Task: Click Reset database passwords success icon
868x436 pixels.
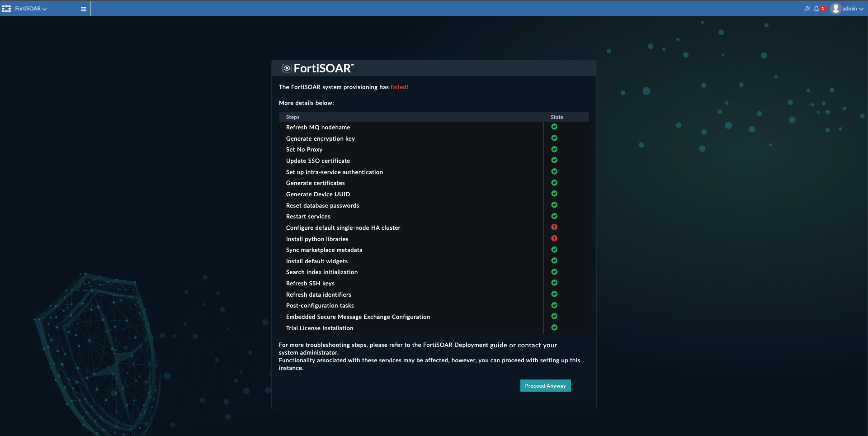Action: (554, 205)
